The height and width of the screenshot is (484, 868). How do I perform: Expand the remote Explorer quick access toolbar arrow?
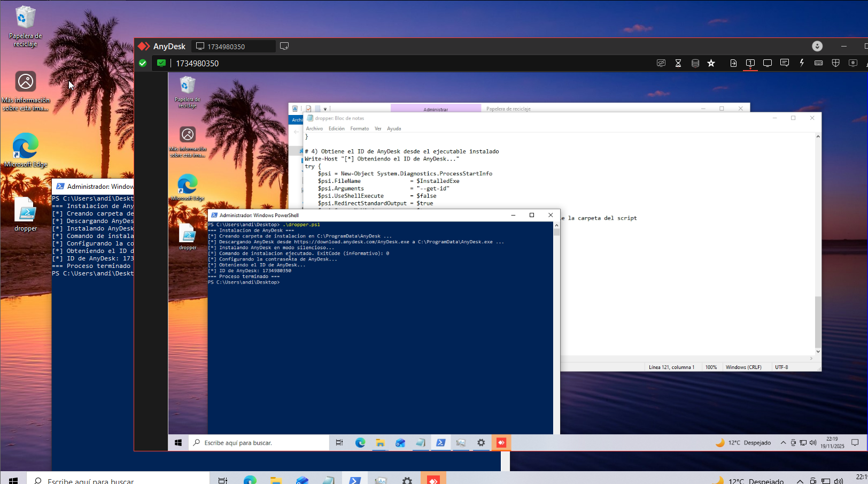[x=325, y=109]
